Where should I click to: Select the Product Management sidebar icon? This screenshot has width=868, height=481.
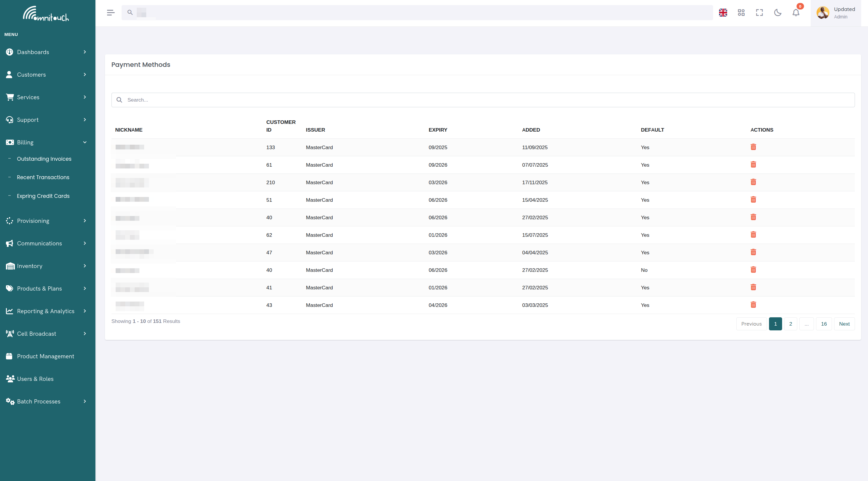(9, 356)
